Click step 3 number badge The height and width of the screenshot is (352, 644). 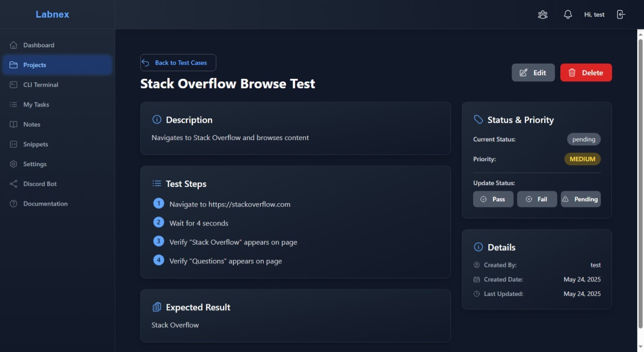[159, 241]
